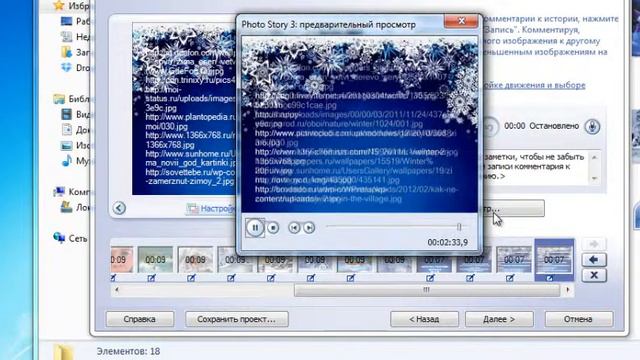Screen dimensions: 640x360
Task: Click the 00:02:33,9 elapsed time readout
Action: point(447,242)
